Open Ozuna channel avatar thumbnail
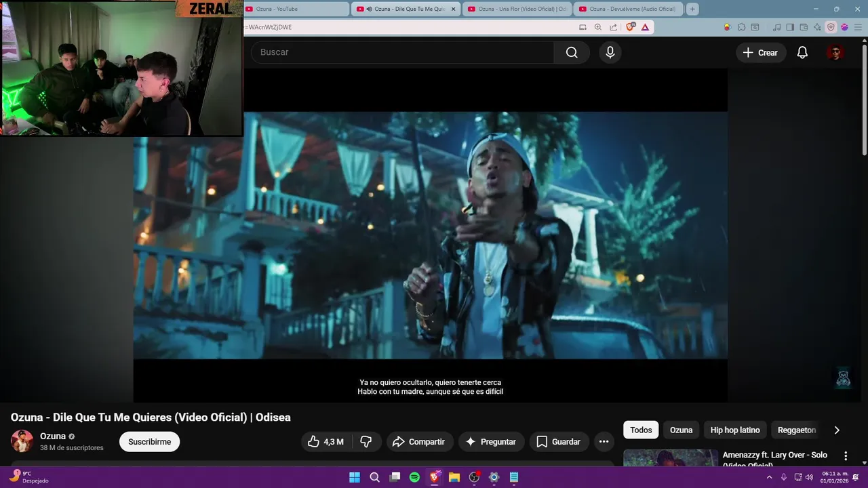Viewport: 868px width, 488px height. coord(22,441)
